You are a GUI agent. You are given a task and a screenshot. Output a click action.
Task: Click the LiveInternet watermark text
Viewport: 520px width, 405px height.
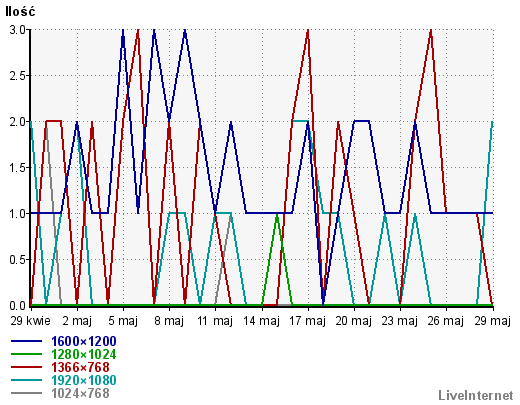pos(476,395)
